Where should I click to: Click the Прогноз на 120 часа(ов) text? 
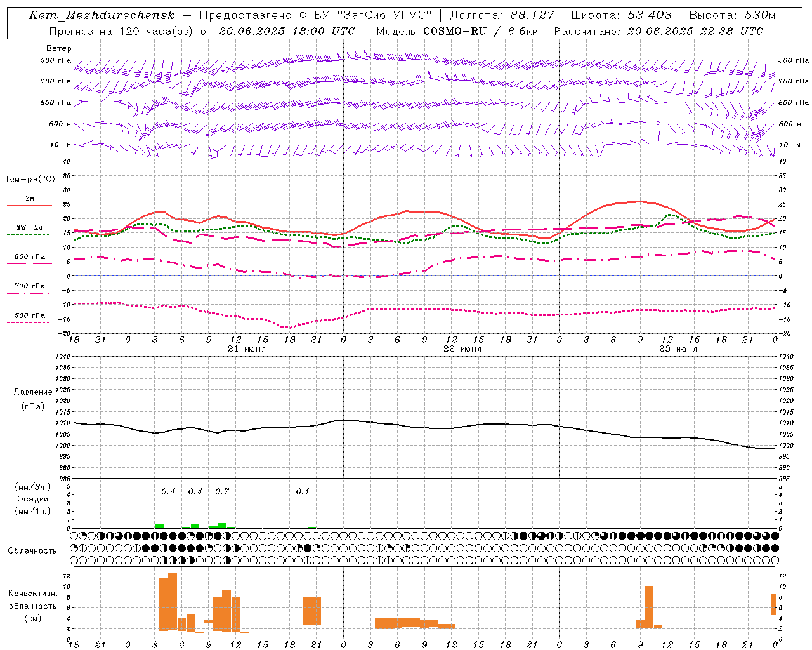click(x=122, y=31)
